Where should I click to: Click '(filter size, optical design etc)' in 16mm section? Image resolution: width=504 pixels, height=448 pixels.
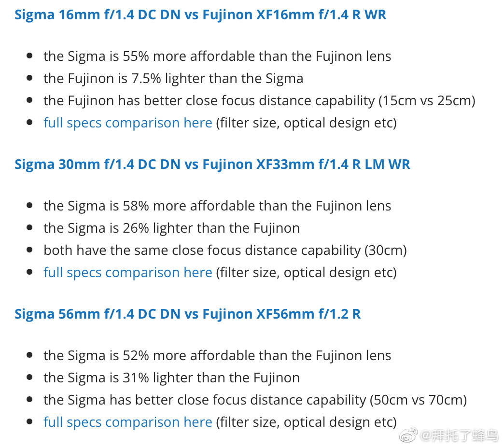pos(307,123)
